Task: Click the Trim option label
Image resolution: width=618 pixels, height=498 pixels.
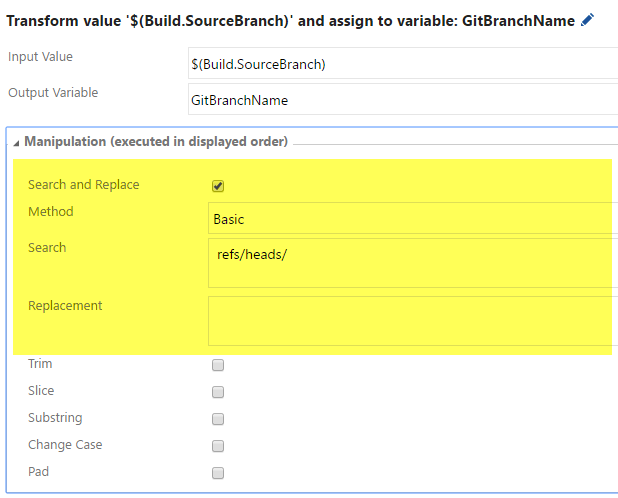Action: [x=40, y=363]
